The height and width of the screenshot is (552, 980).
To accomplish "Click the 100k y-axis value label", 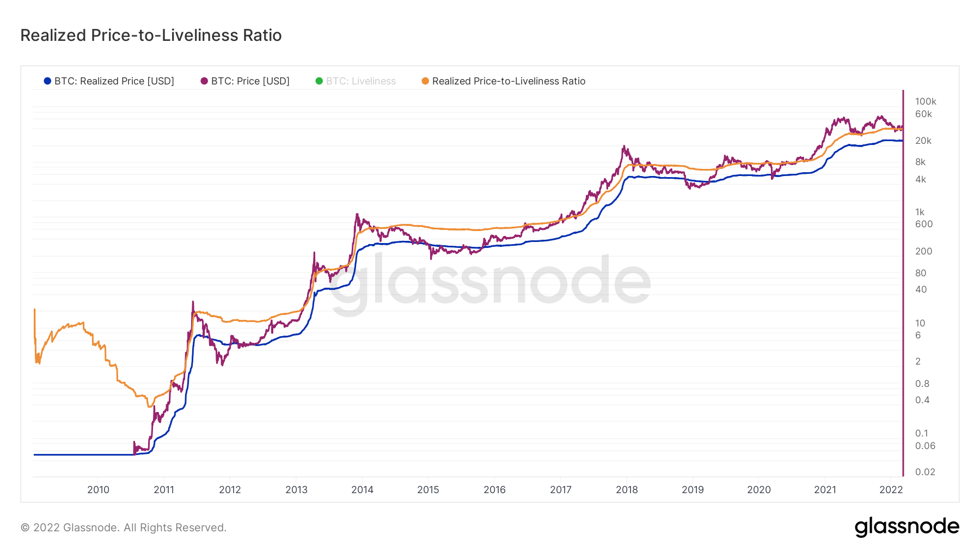I will (926, 101).
